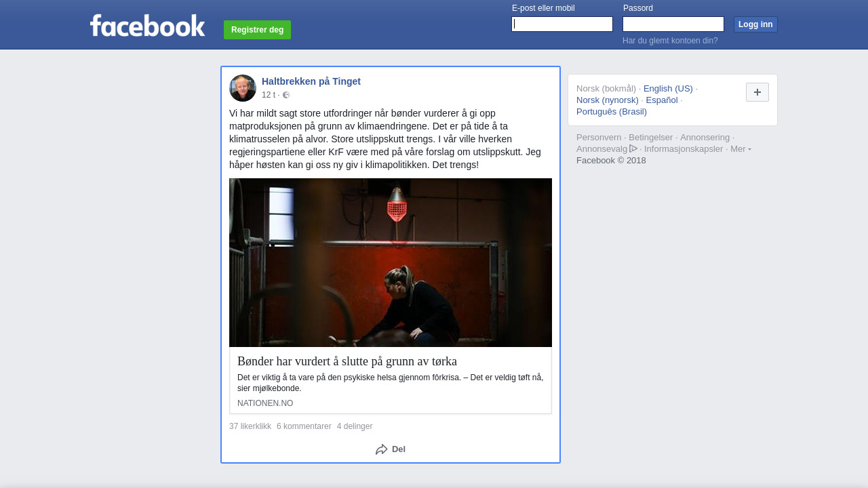Click the public globe icon on post
Viewport: 868px width, 488px height.
pos(286,95)
